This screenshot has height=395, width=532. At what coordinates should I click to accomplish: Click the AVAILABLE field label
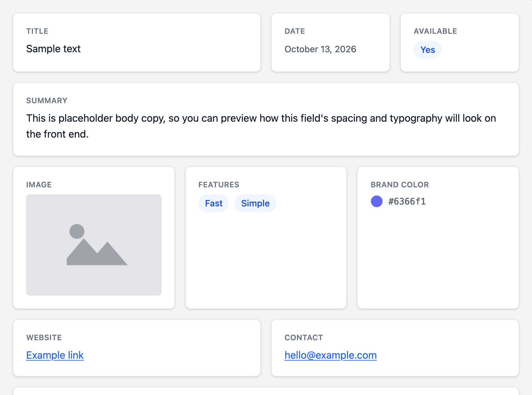[435, 31]
